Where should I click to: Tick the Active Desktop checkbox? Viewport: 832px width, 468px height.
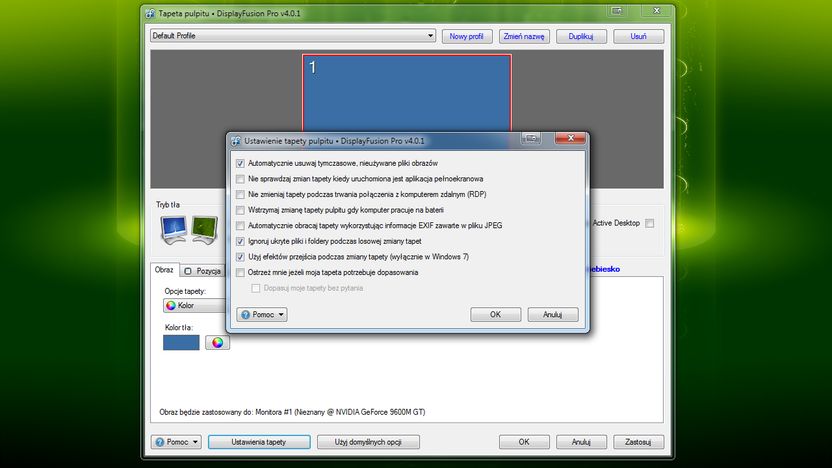click(x=649, y=223)
